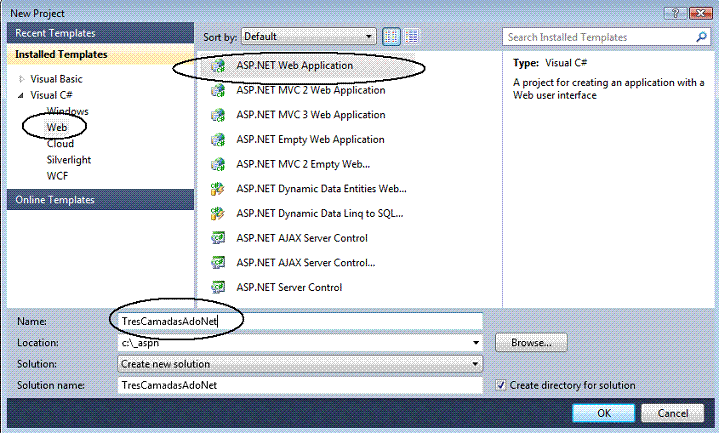Select the Visual Basic label in tree
This screenshot has width=719, height=433.
pos(56,79)
